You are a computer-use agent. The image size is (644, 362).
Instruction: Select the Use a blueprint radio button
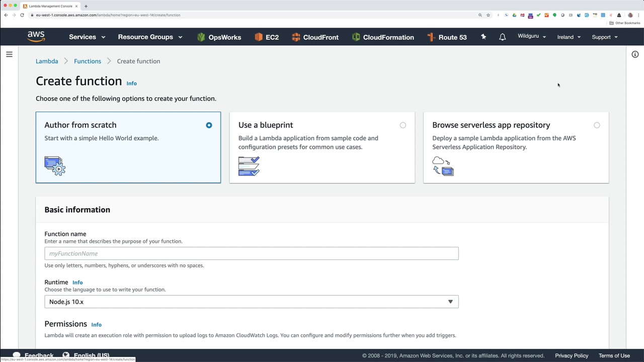(403, 125)
